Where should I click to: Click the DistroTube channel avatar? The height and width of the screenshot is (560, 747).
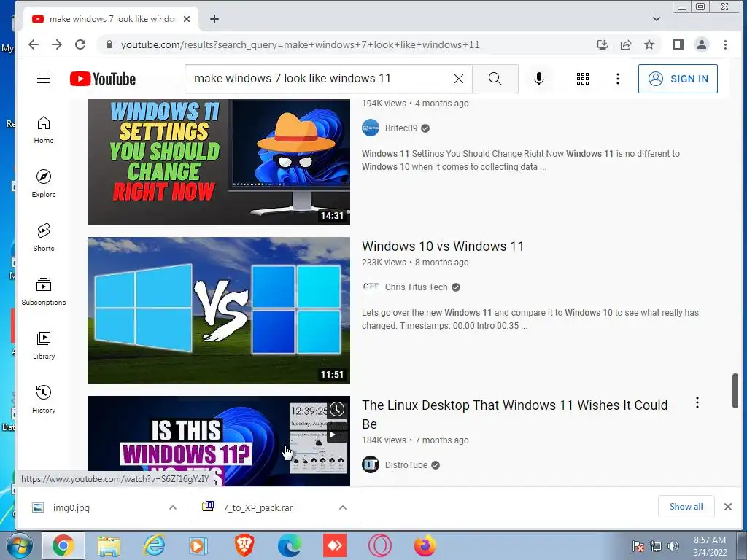tap(370, 464)
